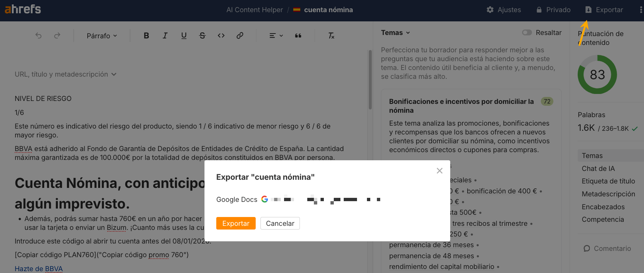Click topic 'tres recibos al trimestre'

490,223
